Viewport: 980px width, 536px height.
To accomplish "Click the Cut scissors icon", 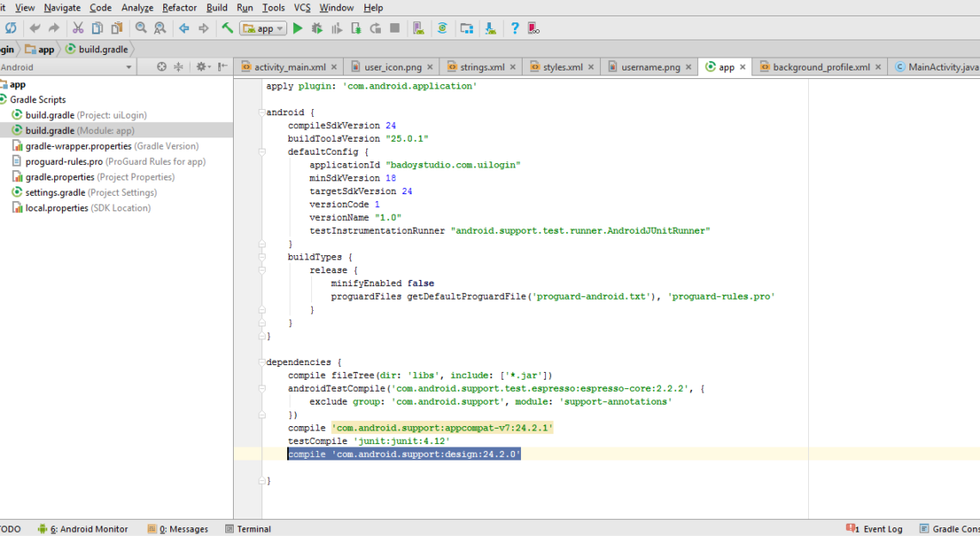I will [x=78, y=28].
